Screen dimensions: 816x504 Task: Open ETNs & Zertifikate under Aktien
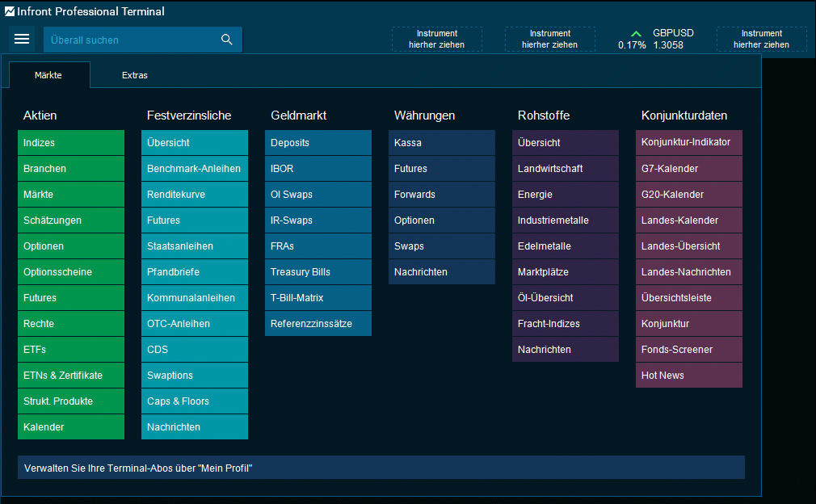click(x=71, y=376)
